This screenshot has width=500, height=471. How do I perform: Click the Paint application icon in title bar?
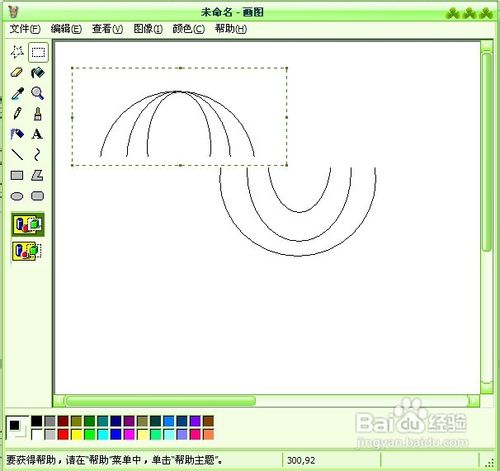click(13, 12)
